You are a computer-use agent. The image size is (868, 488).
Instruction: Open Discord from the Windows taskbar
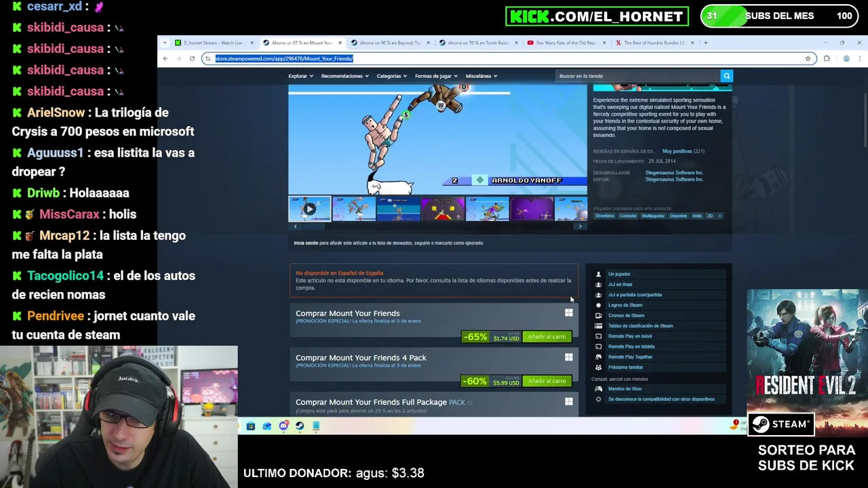283,426
